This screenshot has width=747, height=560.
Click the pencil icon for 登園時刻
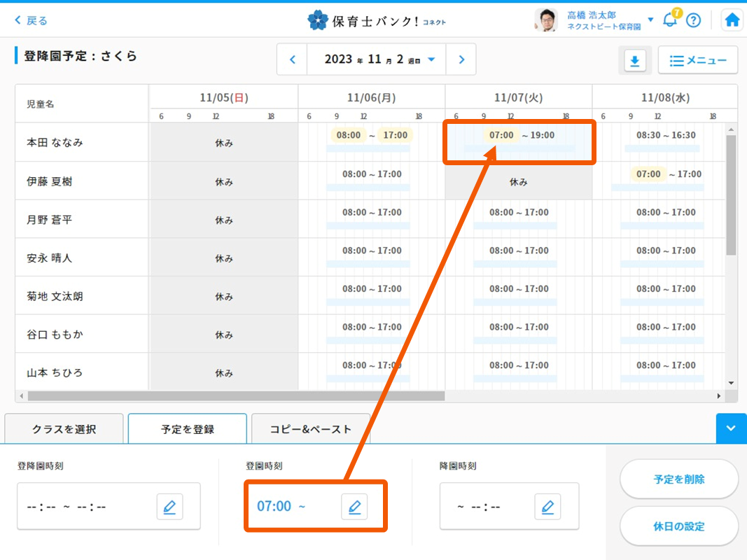[x=354, y=506]
